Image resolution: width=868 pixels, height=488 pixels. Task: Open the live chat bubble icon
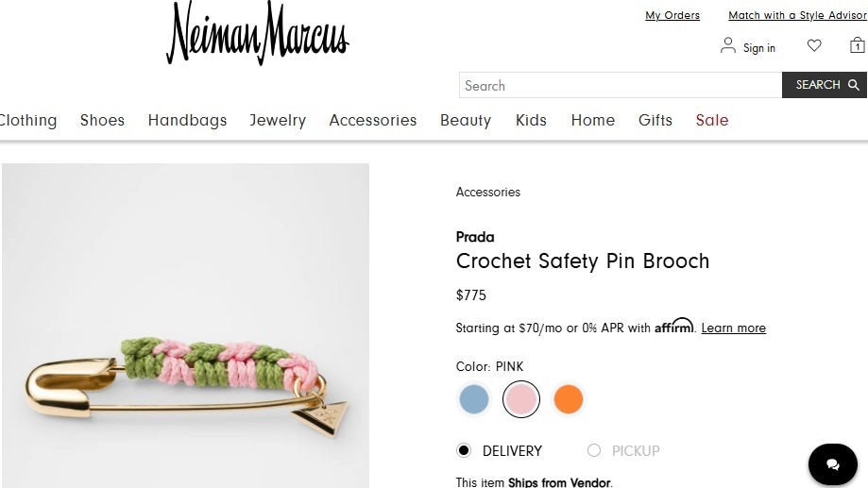click(x=832, y=464)
